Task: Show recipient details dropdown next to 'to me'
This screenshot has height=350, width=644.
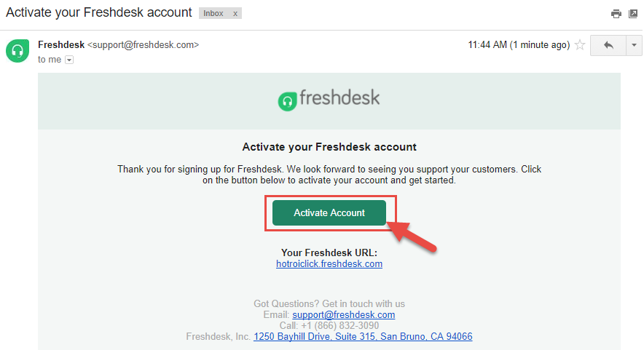Action: [x=69, y=60]
